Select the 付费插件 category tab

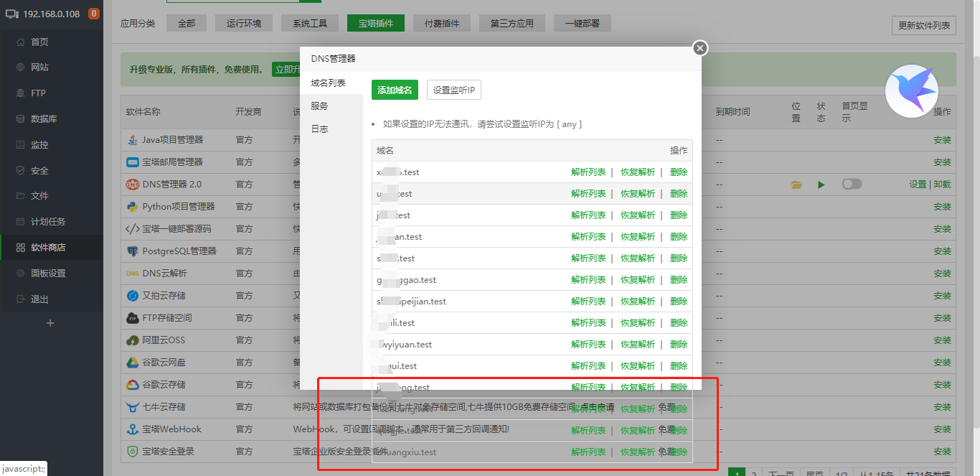click(442, 23)
